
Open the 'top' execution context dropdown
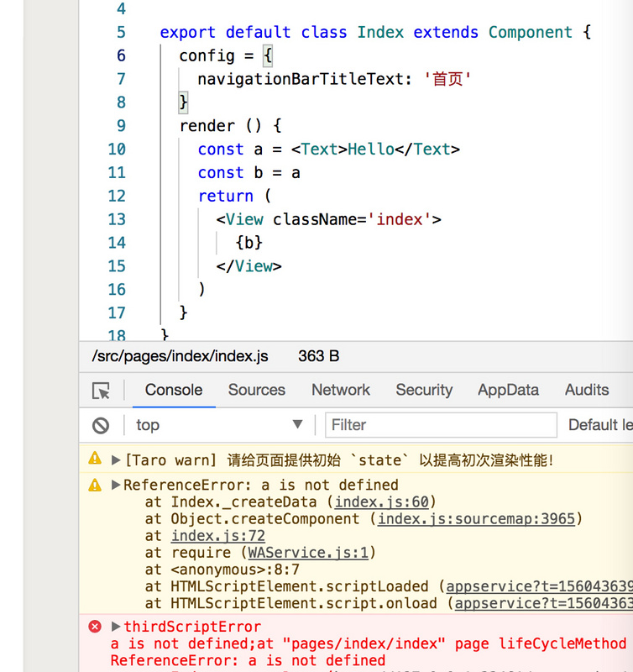click(x=219, y=425)
